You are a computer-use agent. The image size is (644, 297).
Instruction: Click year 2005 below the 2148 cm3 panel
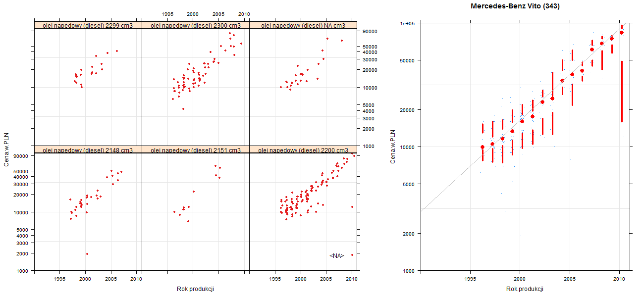(x=111, y=279)
